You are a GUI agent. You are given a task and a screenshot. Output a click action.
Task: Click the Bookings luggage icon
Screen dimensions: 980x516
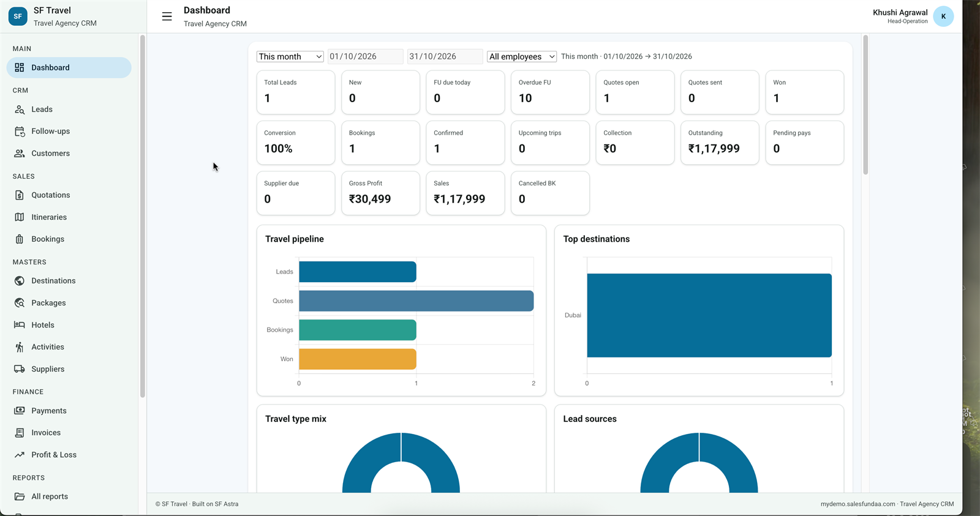coord(20,239)
